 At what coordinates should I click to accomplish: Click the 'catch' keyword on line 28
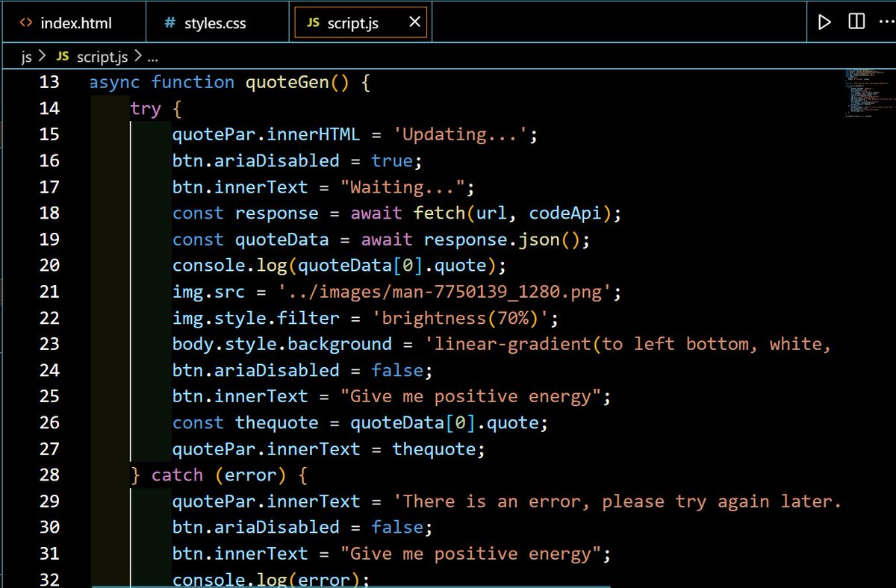click(177, 475)
